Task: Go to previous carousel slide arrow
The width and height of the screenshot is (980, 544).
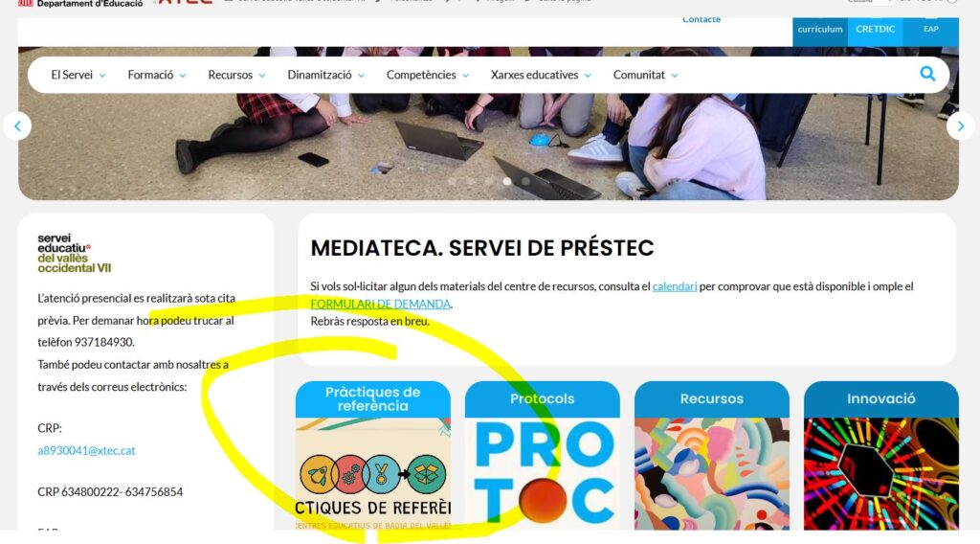Action: coord(17,126)
